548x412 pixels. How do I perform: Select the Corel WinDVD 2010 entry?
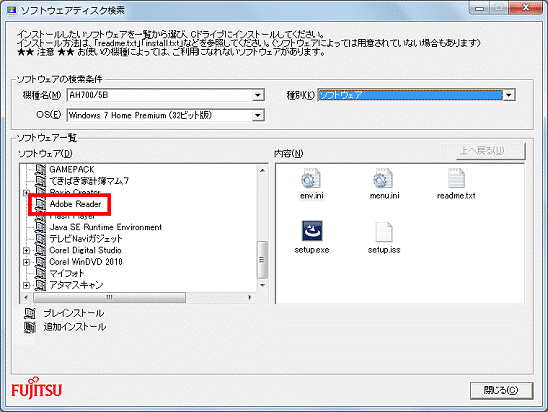coord(86,262)
